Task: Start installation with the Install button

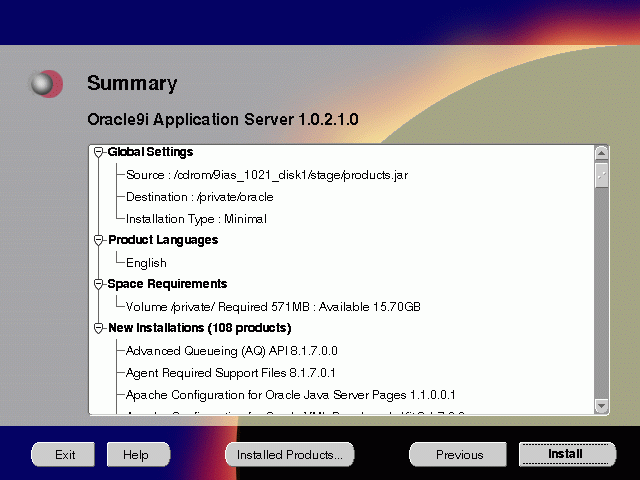Action: click(x=567, y=454)
